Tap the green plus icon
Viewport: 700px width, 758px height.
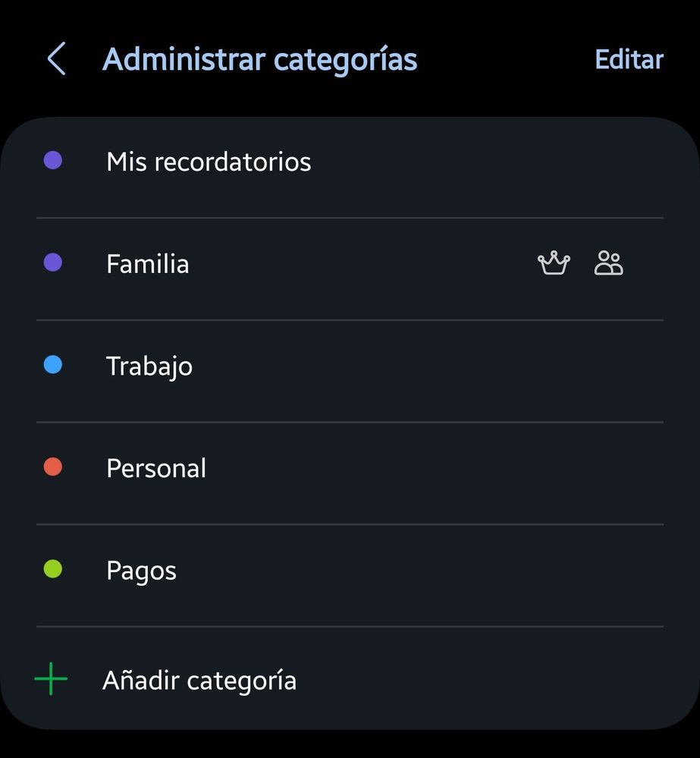[x=51, y=679]
